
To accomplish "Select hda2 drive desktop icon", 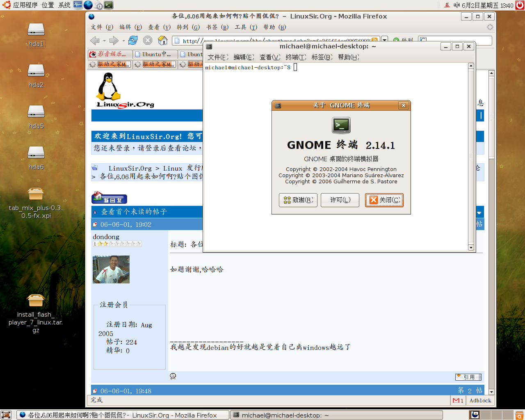I will 36,75.
